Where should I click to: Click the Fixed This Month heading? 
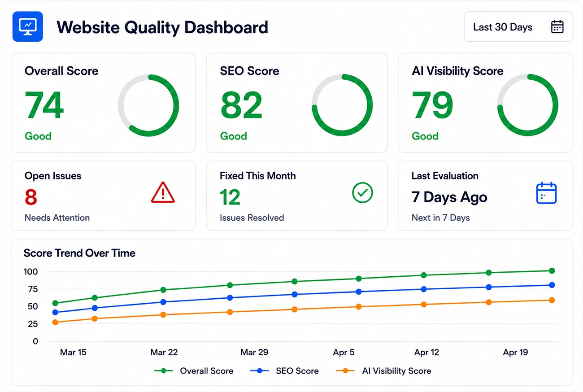coord(258,176)
